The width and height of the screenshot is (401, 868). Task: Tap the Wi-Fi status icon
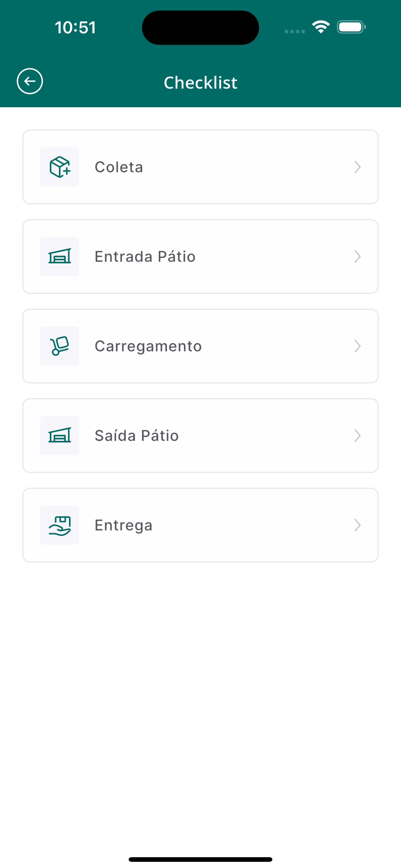coord(321,27)
